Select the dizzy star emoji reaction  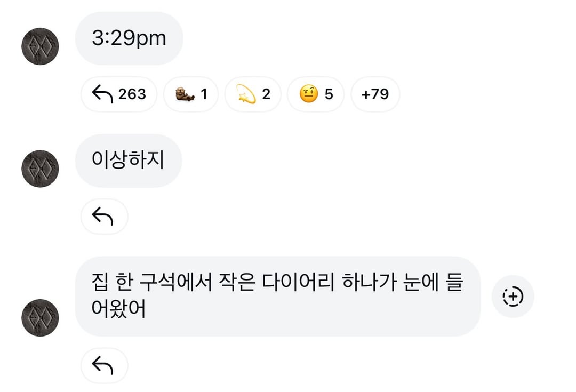coord(252,94)
